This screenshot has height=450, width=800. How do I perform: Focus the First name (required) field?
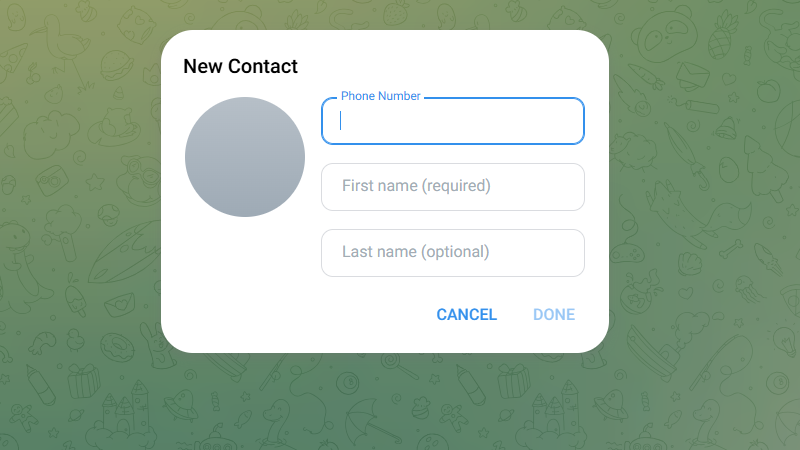pos(452,187)
